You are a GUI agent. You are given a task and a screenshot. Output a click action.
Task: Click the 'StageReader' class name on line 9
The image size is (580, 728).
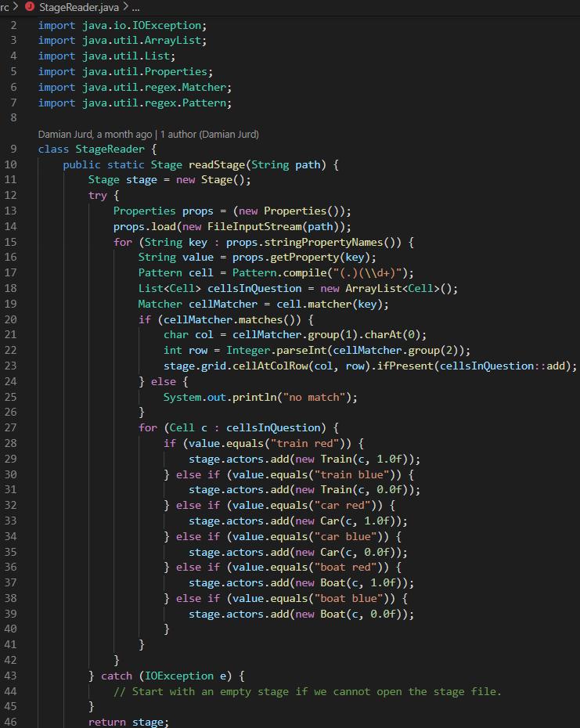tap(110, 149)
